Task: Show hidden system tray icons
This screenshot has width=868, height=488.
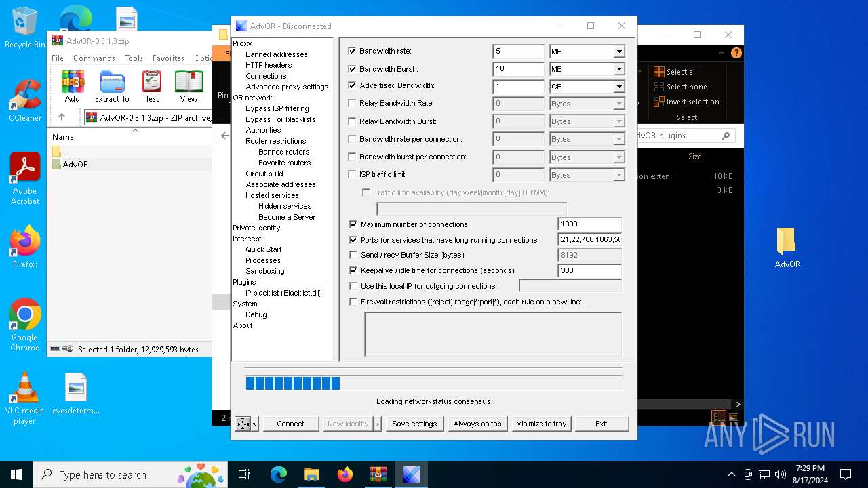Action: pos(731,474)
